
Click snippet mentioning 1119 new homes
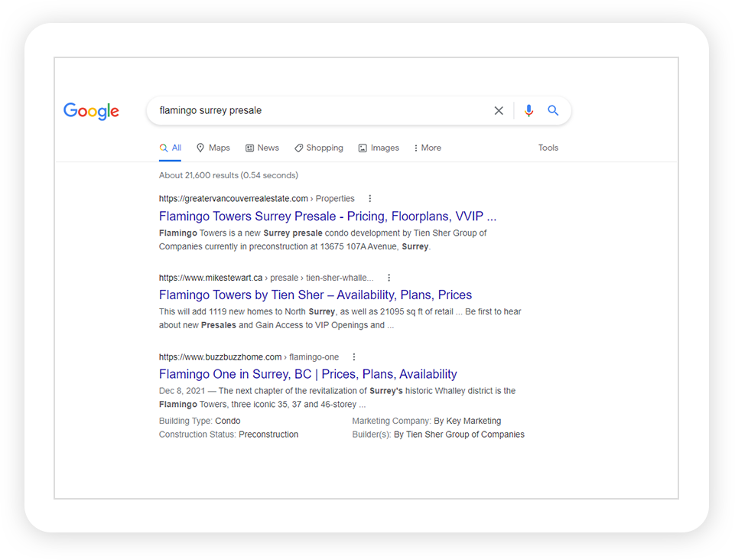click(x=340, y=318)
